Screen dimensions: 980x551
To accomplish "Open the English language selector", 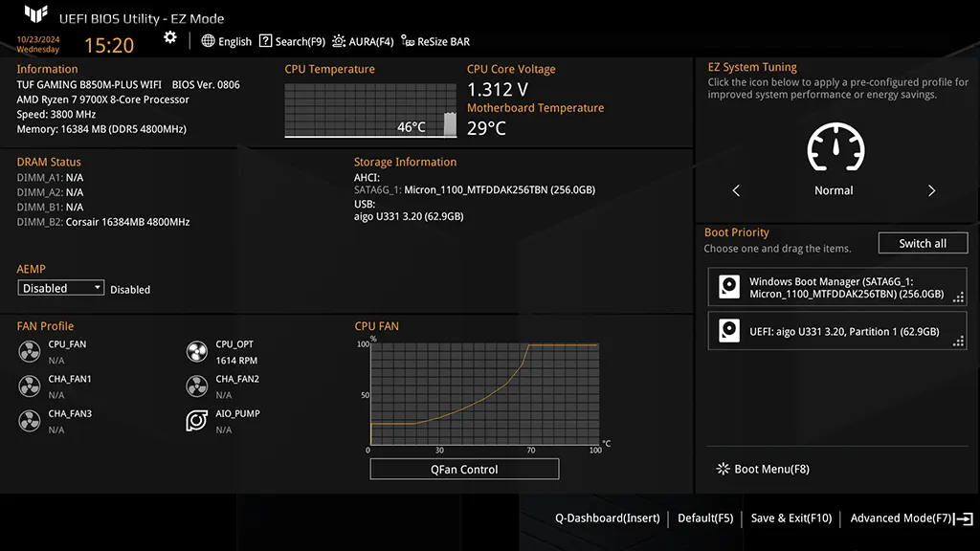I will tap(227, 42).
